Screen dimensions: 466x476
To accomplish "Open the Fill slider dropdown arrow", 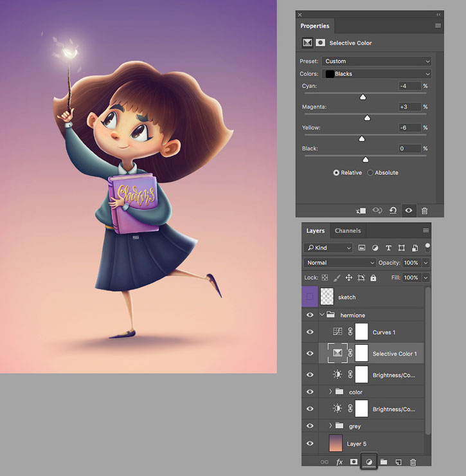I will point(426,277).
